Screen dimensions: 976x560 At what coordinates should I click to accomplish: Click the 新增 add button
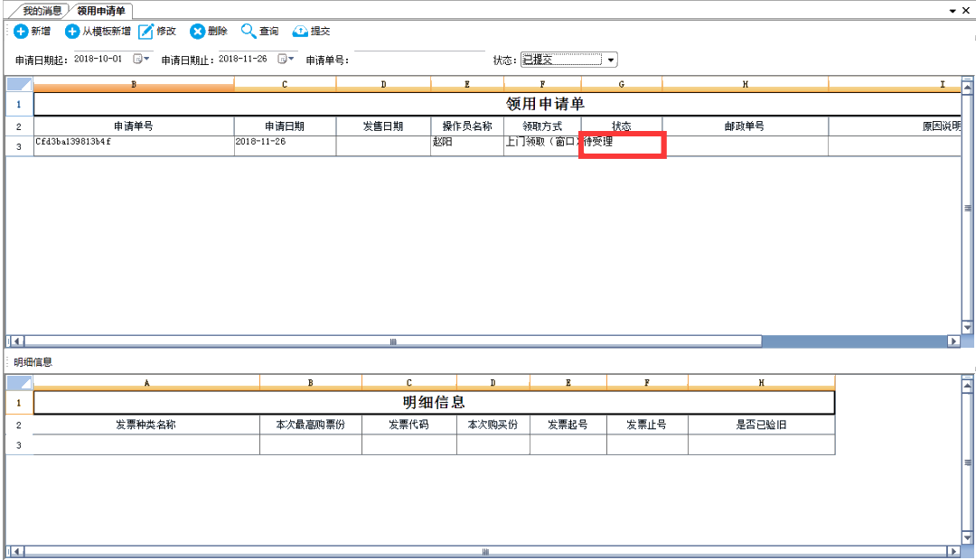tap(32, 31)
